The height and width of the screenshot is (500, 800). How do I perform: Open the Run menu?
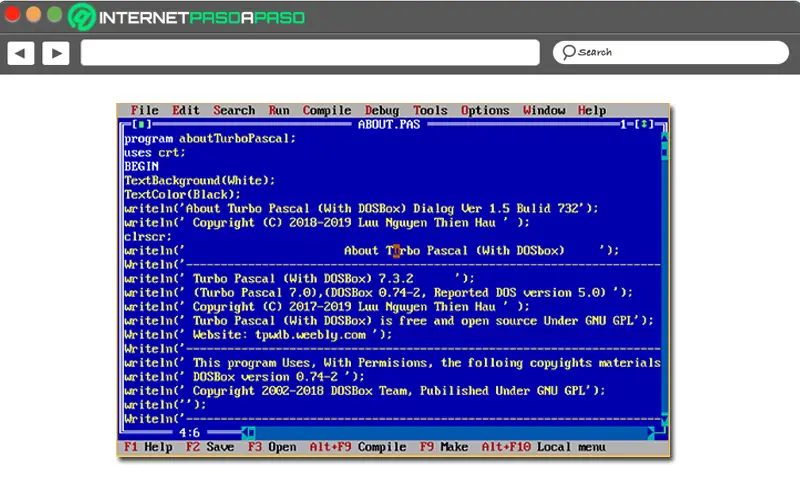point(279,110)
